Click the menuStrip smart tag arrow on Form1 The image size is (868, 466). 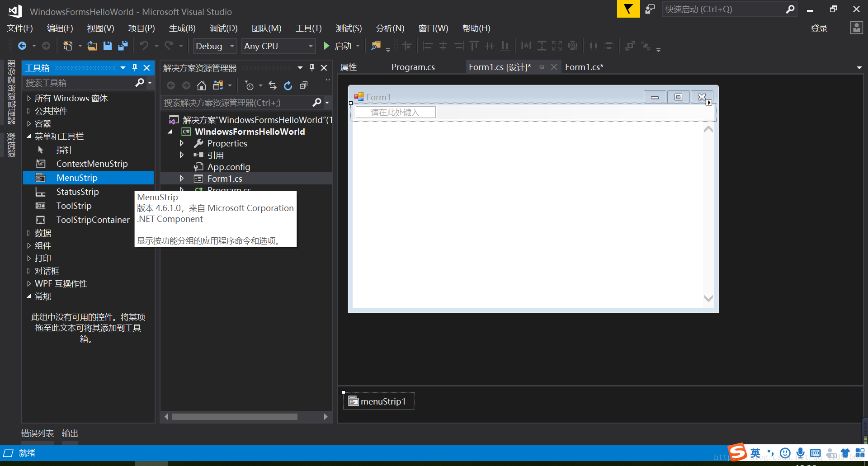pos(709,103)
